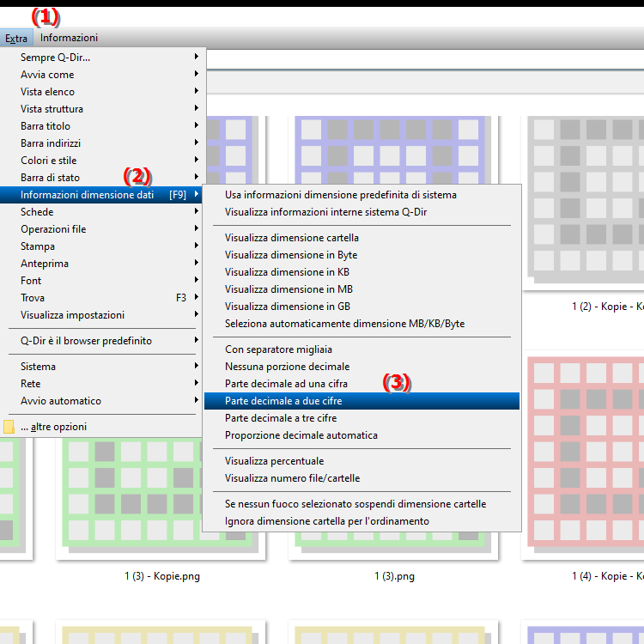Open the Vista elenco submenu
644x644 pixels.
coord(101,92)
